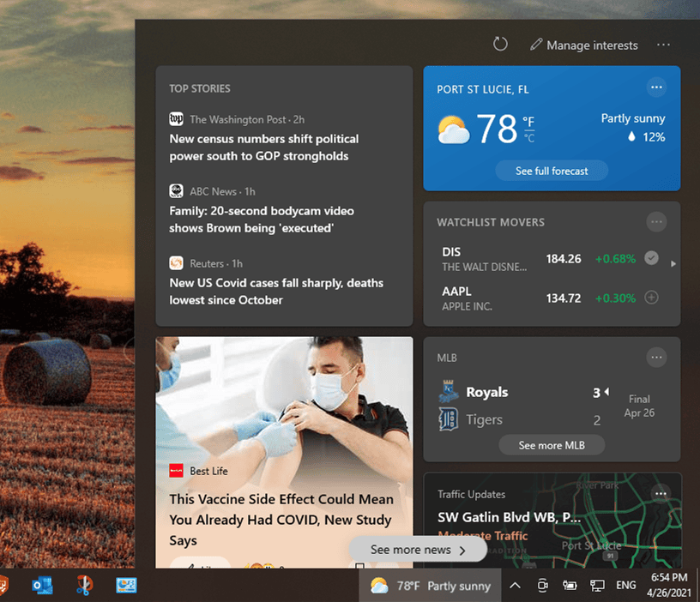Viewport: 700px width, 602px height.
Task: Open Outlook from taskbar
Action: click(x=42, y=585)
